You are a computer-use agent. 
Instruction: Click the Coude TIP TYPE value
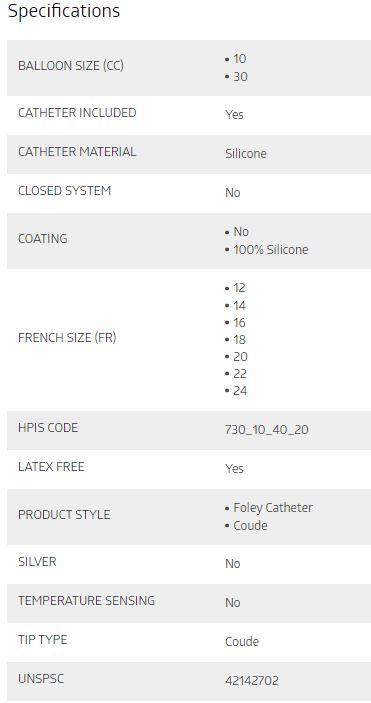242,642
